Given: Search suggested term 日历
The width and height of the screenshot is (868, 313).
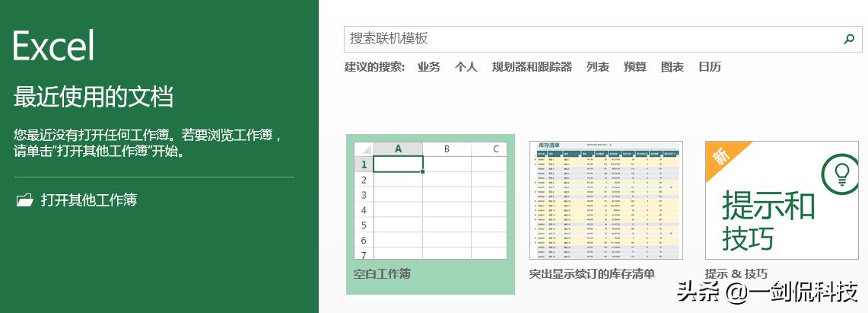Looking at the screenshot, I should tap(710, 67).
